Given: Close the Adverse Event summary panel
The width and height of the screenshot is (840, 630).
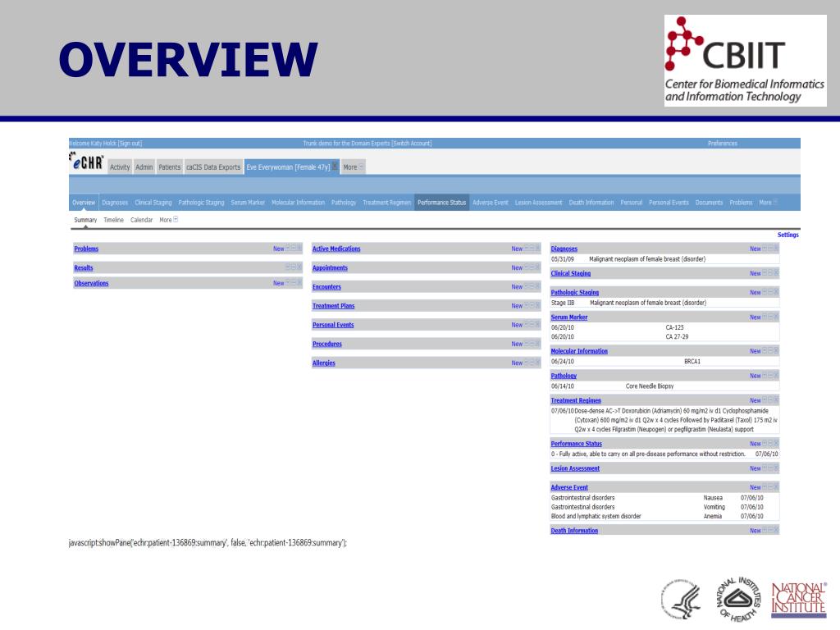Looking at the screenshot, I should click(776, 486).
